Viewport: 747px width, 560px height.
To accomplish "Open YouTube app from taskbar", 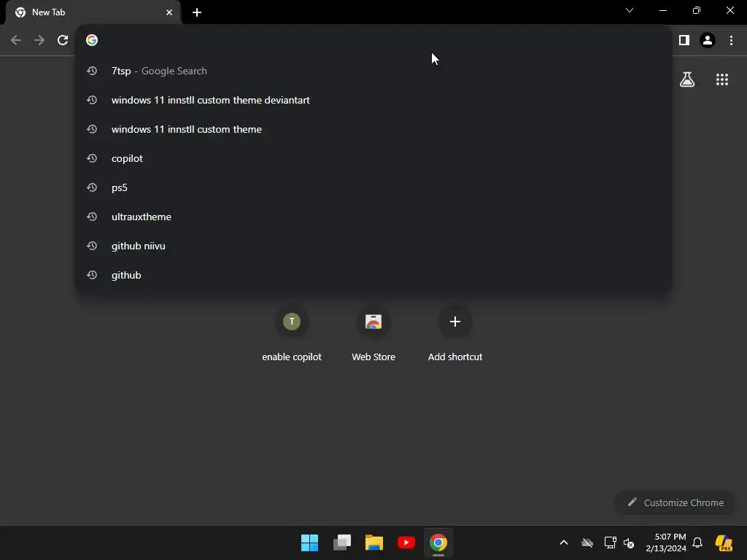I will click(406, 542).
